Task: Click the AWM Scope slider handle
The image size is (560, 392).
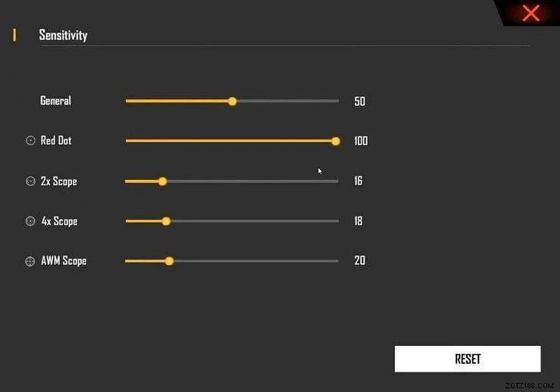Action: (170, 261)
